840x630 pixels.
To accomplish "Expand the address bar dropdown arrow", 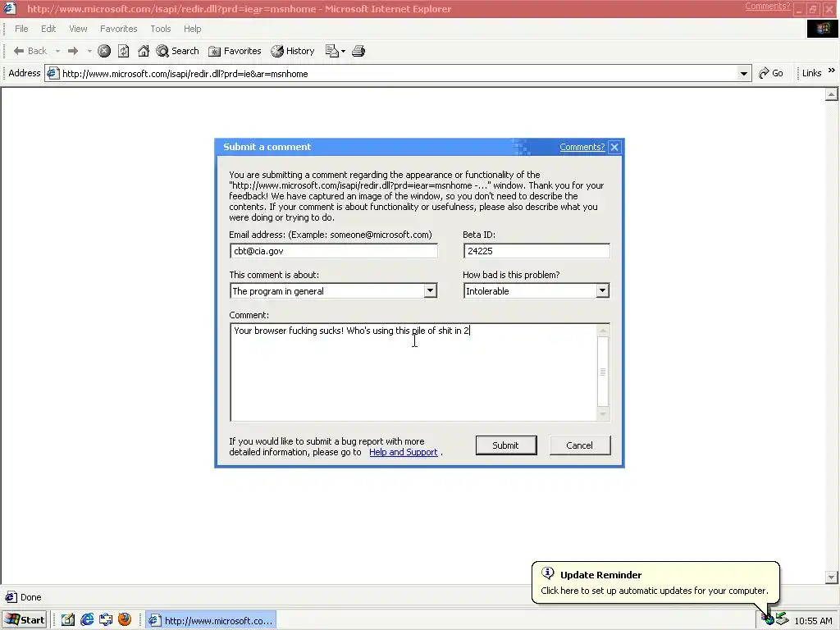I will pyautogui.click(x=743, y=73).
